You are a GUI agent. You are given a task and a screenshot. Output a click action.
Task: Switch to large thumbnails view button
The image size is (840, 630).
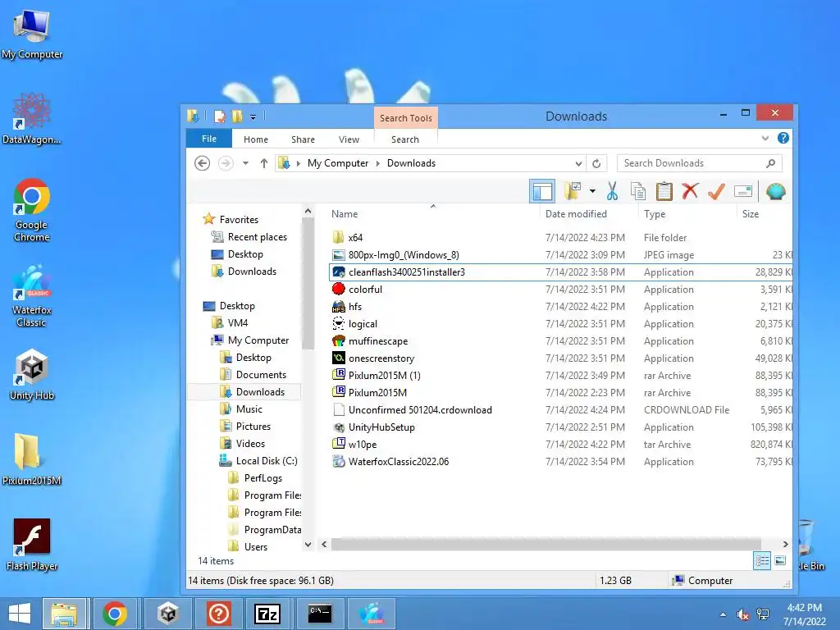(x=781, y=561)
